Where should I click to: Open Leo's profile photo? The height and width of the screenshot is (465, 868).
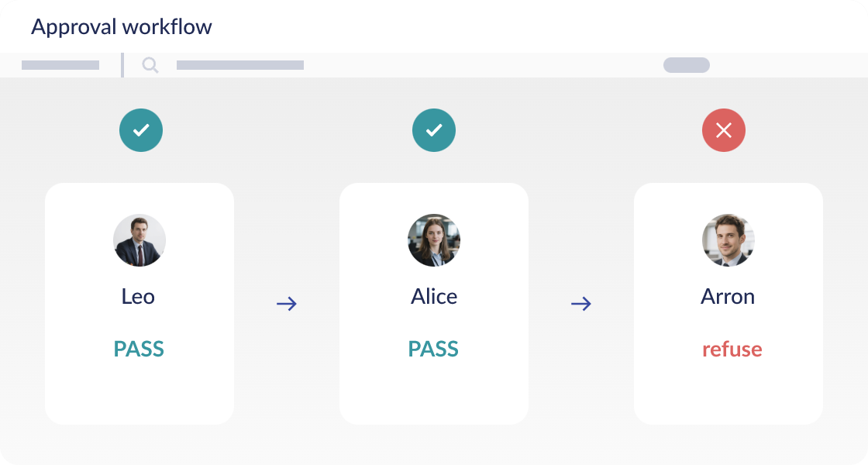[139, 240]
